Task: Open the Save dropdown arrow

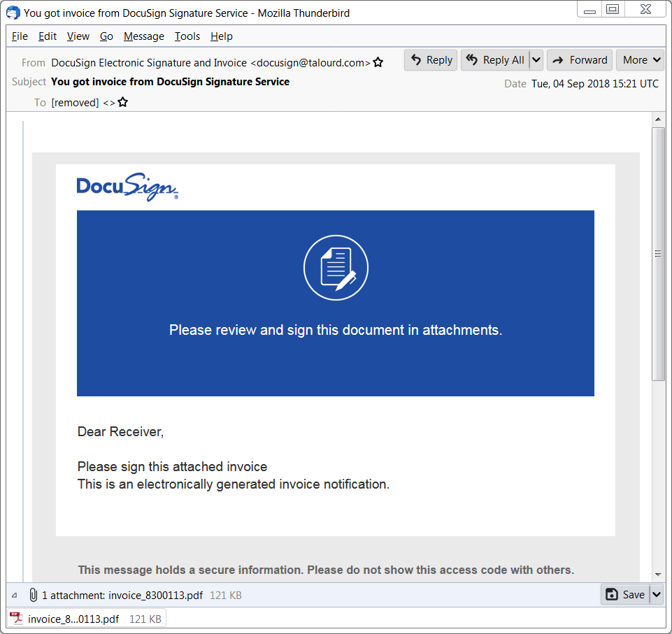Action: [656, 595]
